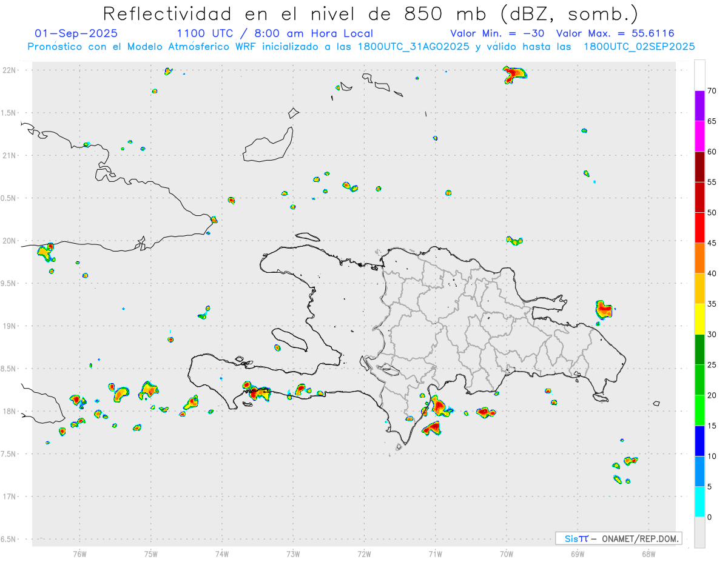Viewport: 728px width, 562px height.
Task: Click the dark blue 10-15 dBZ colorbar segment
Action: [x=699, y=441]
